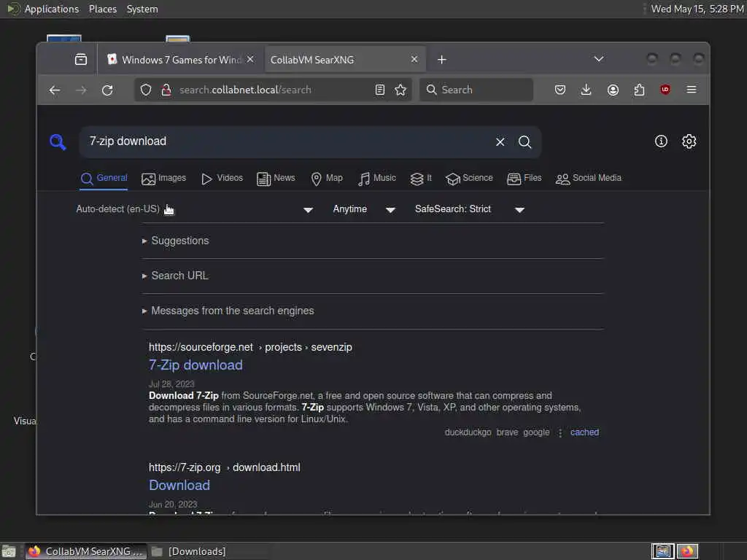The width and height of the screenshot is (747, 560).
Task: Open a new tab with the plus button
Action: (x=442, y=60)
